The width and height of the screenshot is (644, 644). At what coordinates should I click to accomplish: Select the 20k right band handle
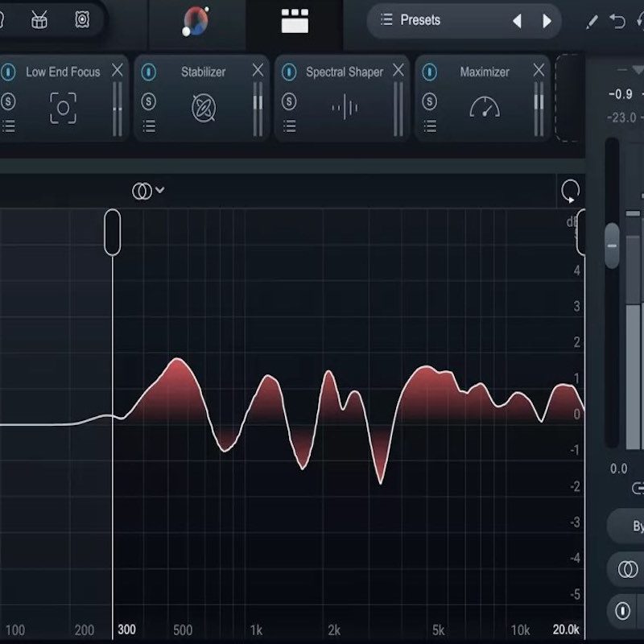pos(580,233)
